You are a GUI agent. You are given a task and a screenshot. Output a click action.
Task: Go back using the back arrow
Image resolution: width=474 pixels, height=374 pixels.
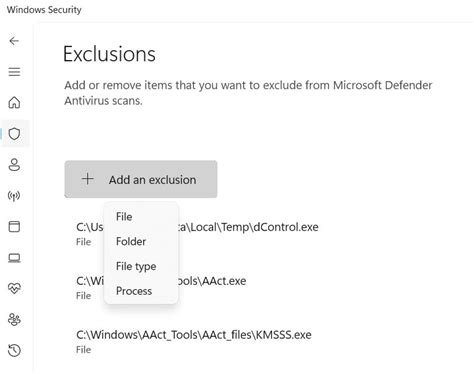click(14, 41)
